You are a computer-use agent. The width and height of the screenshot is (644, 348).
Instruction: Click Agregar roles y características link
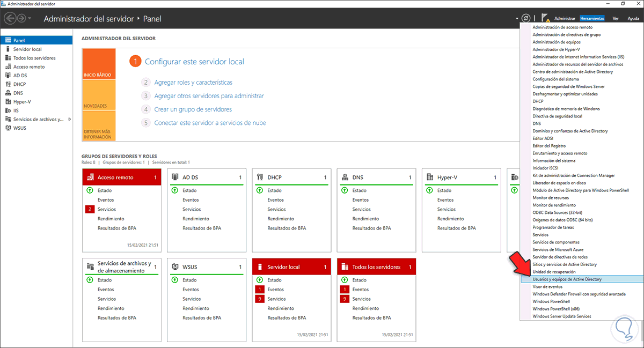point(193,83)
